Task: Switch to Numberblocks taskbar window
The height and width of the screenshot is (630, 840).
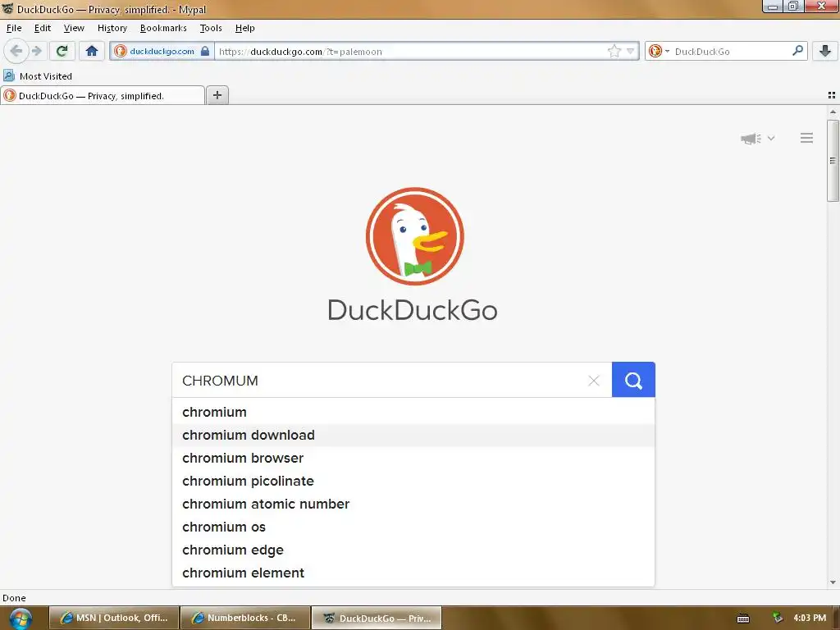Action: click(x=246, y=619)
